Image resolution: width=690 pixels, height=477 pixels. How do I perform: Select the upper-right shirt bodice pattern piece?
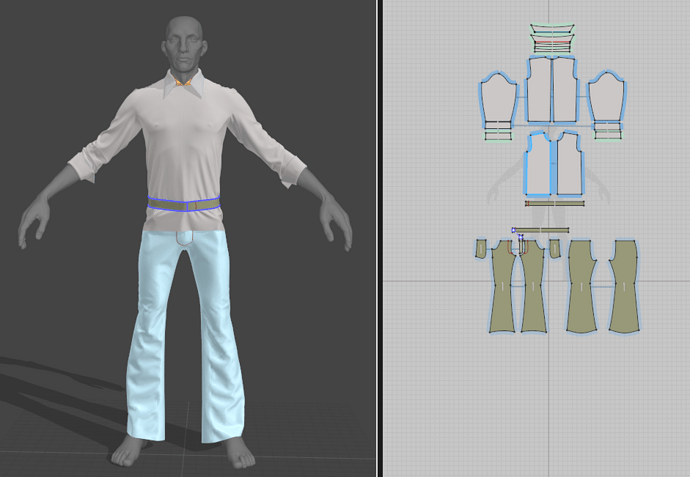pyautogui.click(x=565, y=89)
